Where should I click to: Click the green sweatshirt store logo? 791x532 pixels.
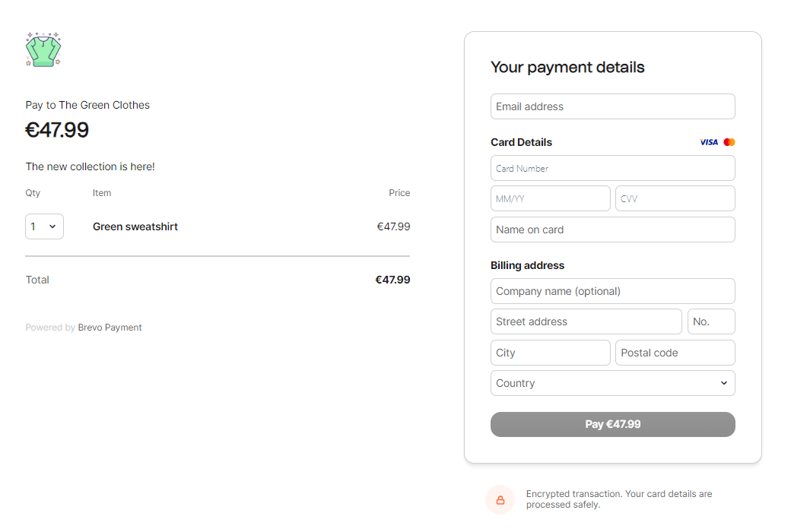pos(43,49)
